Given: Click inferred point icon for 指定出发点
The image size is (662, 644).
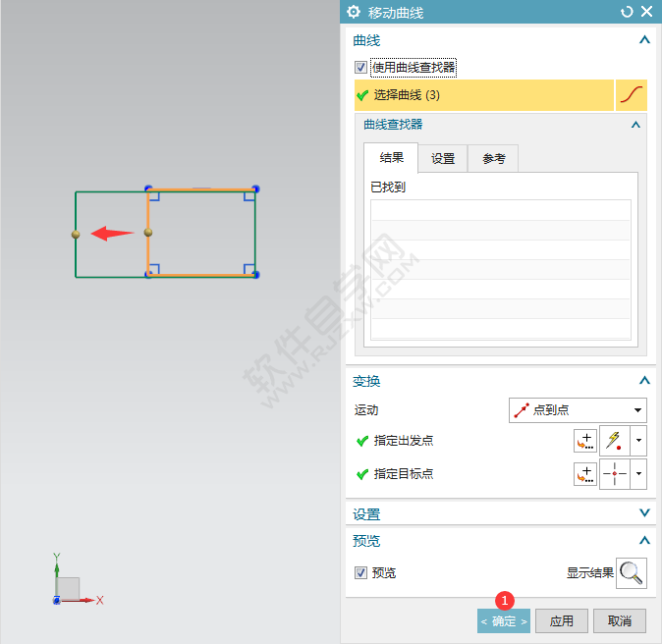Looking at the screenshot, I should coord(614,441).
